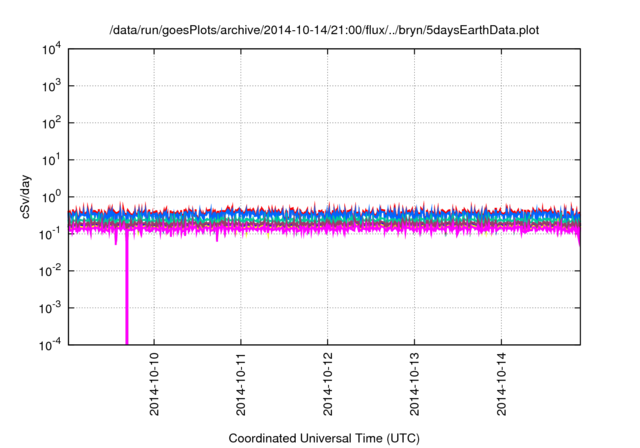Click the 10^-1 y-axis tick label

[51, 234]
